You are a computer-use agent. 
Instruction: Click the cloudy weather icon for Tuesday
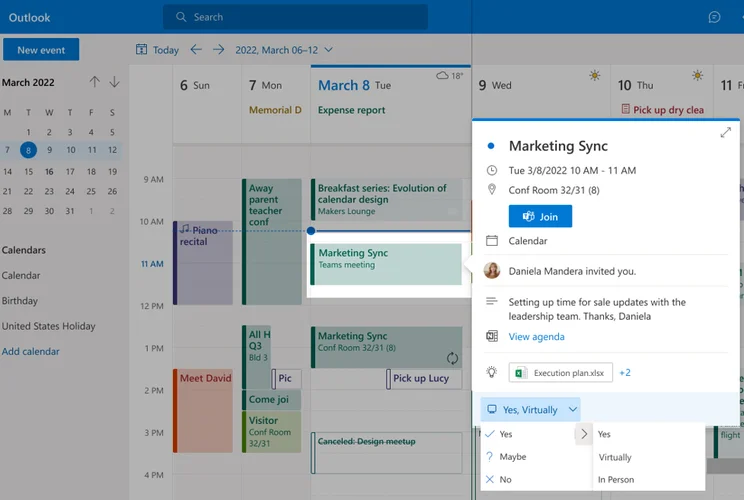442,75
